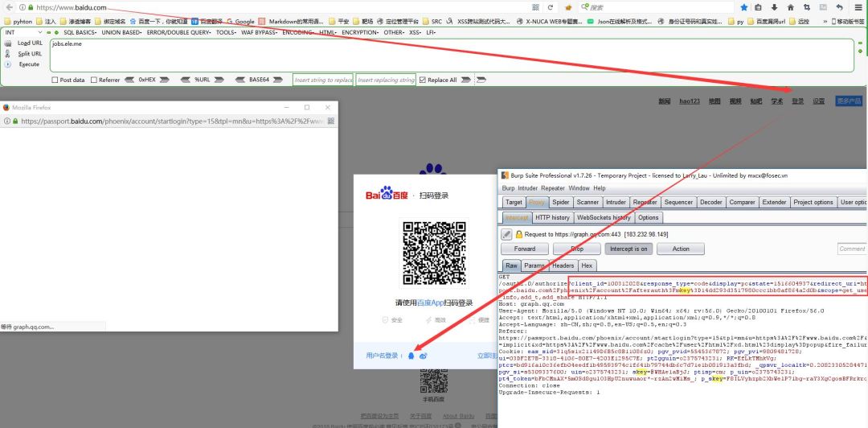Enable the Referrer checkbox
The width and height of the screenshot is (868, 428).
tap(93, 80)
